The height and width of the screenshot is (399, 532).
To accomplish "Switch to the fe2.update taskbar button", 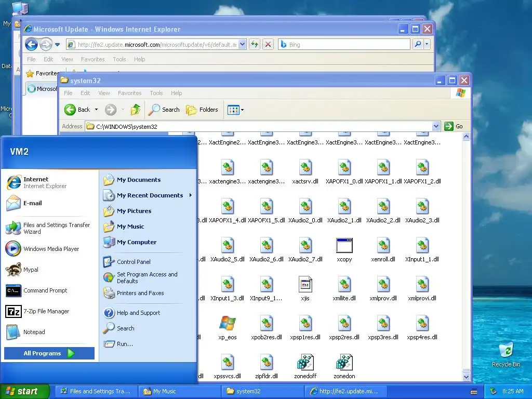I will click(344, 391).
